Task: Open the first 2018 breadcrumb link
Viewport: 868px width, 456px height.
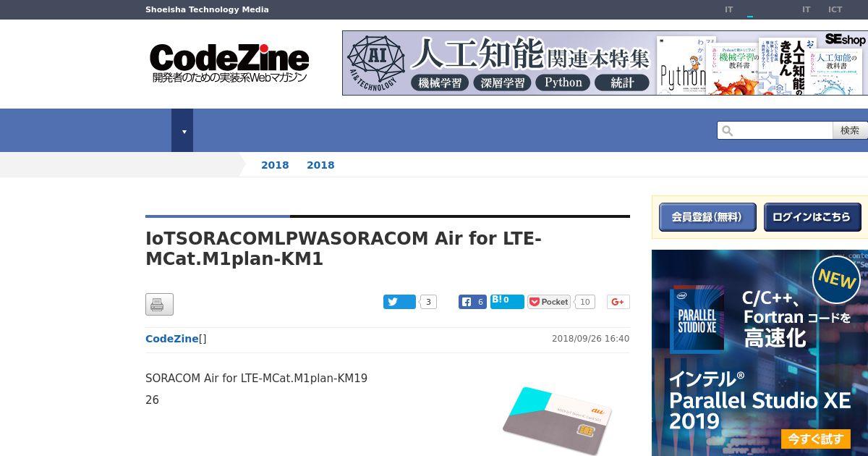Action: tap(275, 165)
